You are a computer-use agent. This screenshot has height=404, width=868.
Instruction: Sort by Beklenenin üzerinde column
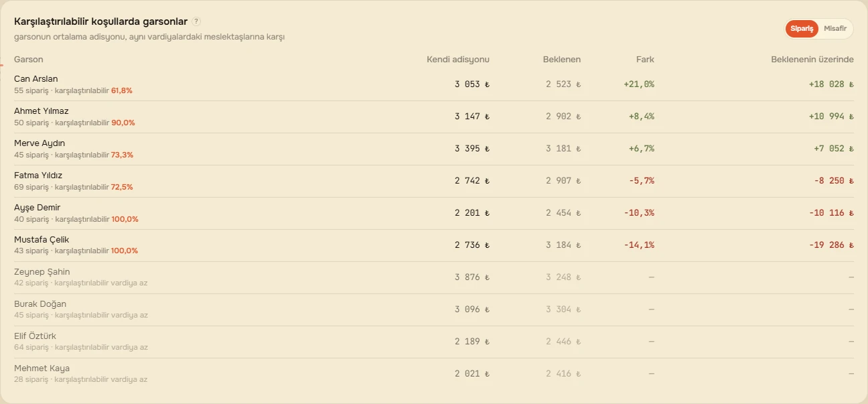[812, 60]
